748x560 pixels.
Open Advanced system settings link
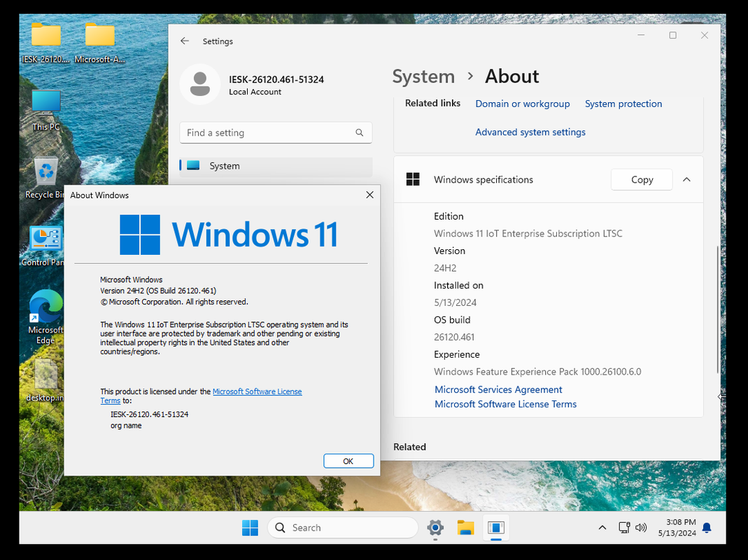coord(530,132)
